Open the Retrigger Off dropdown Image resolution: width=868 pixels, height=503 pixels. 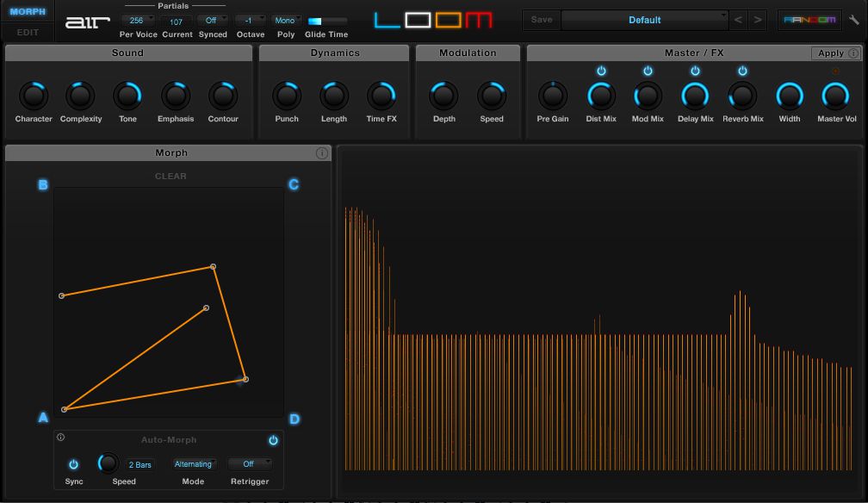[250, 464]
